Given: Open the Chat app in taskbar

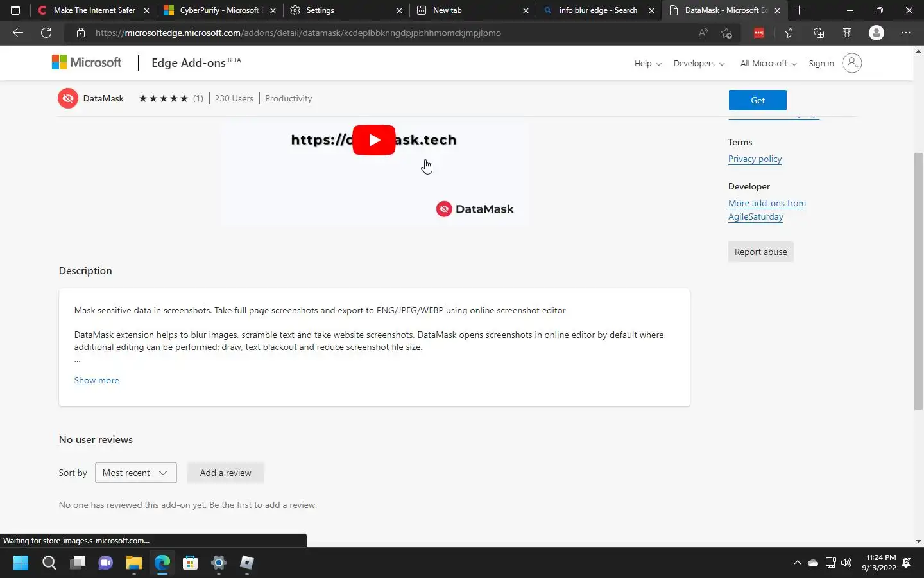Looking at the screenshot, I should pyautogui.click(x=106, y=563).
